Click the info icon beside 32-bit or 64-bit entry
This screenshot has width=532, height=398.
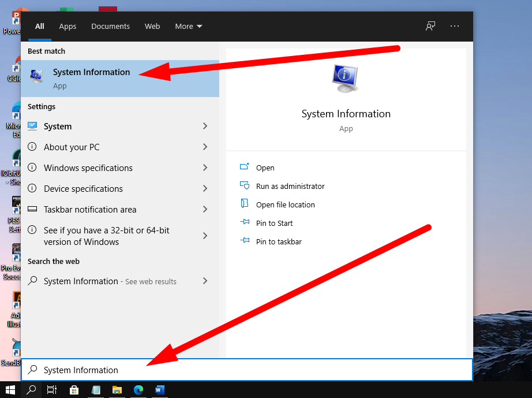coord(32,230)
